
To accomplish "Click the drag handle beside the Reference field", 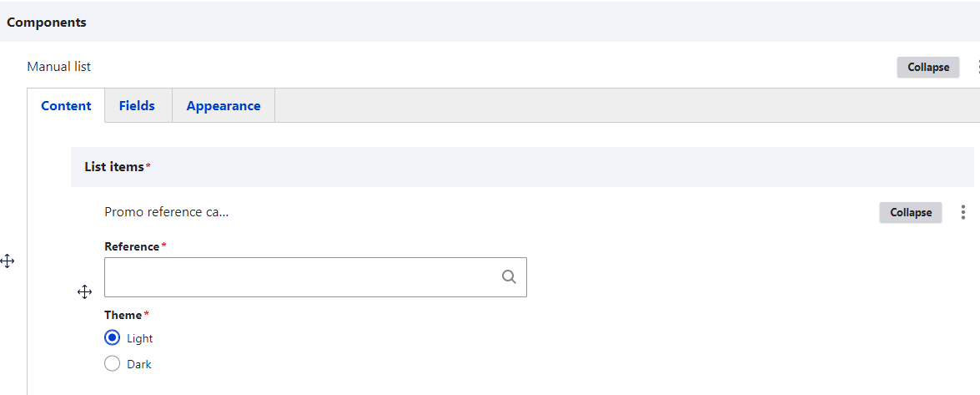I will [84, 291].
